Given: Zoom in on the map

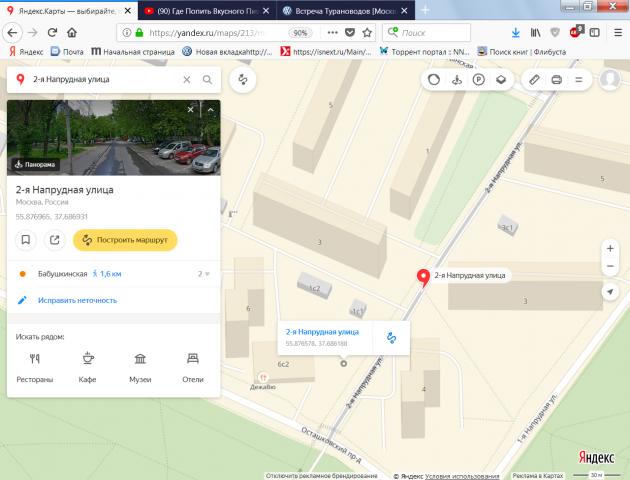Looking at the screenshot, I should [610, 248].
